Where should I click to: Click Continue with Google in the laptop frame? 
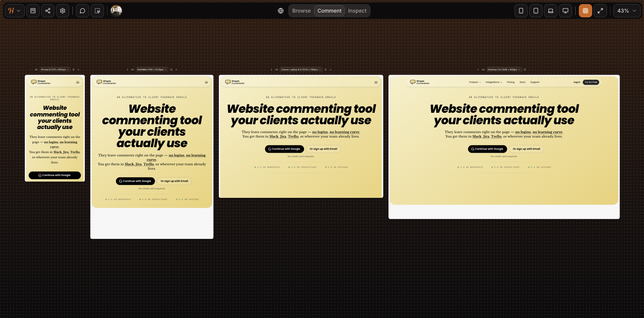point(284,149)
